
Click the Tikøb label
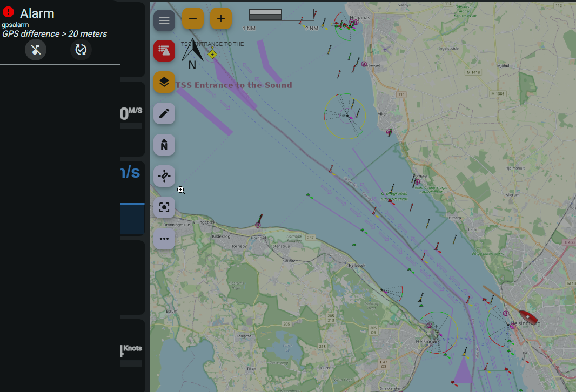point(251,368)
